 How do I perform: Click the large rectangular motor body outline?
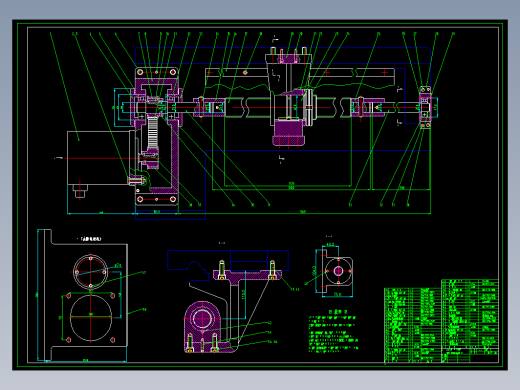tap(99, 158)
